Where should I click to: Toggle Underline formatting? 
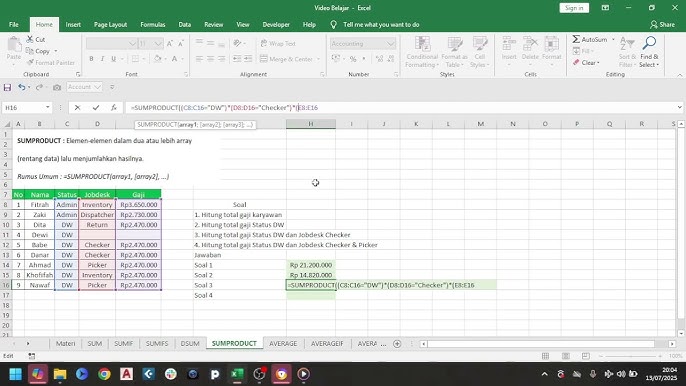tap(113, 59)
